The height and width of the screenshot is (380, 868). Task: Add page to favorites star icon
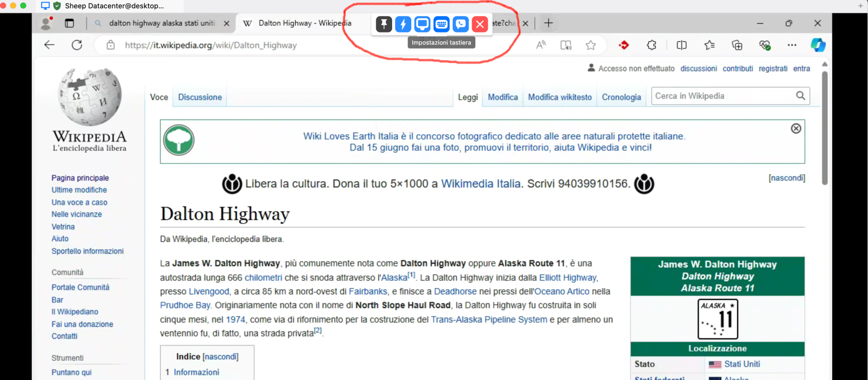(x=591, y=45)
